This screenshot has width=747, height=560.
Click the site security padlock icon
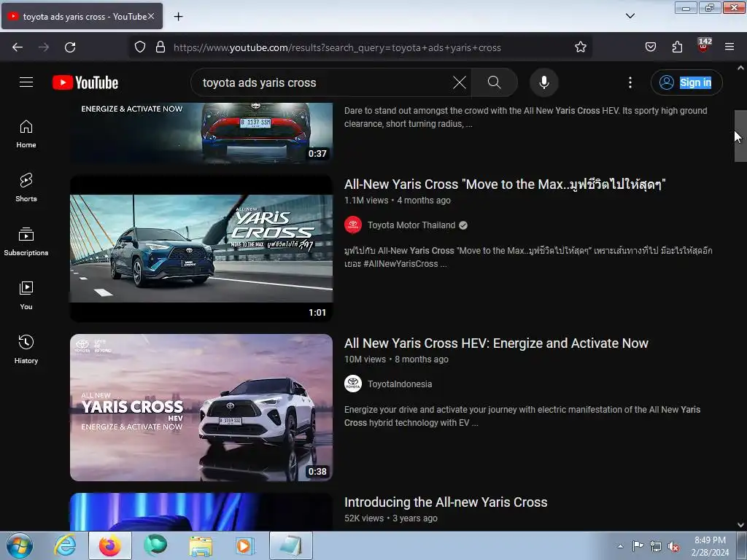(160, 47)
